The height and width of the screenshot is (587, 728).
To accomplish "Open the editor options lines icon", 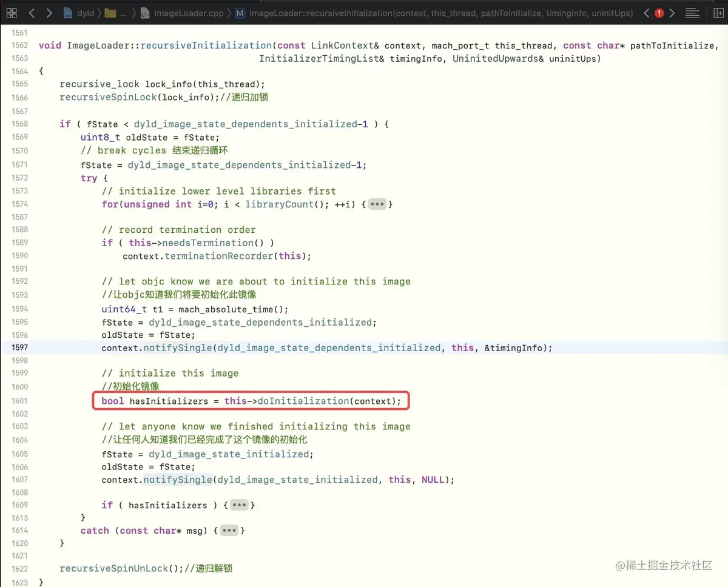I will point(692,13).
